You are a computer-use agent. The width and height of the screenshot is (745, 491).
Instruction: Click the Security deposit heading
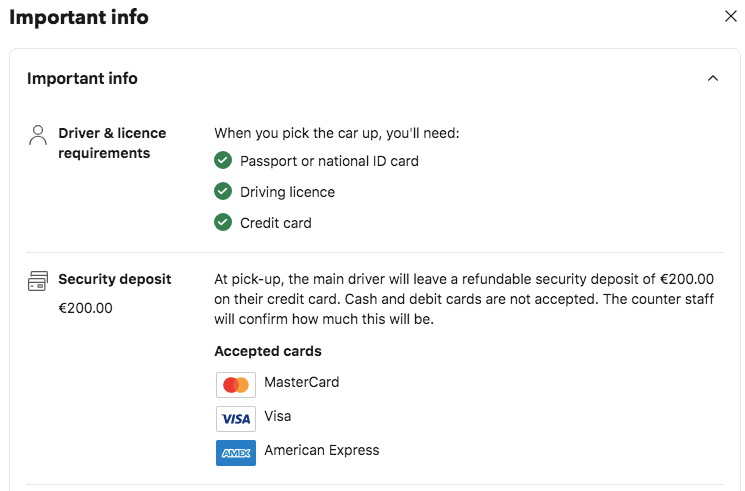[115, 279]
